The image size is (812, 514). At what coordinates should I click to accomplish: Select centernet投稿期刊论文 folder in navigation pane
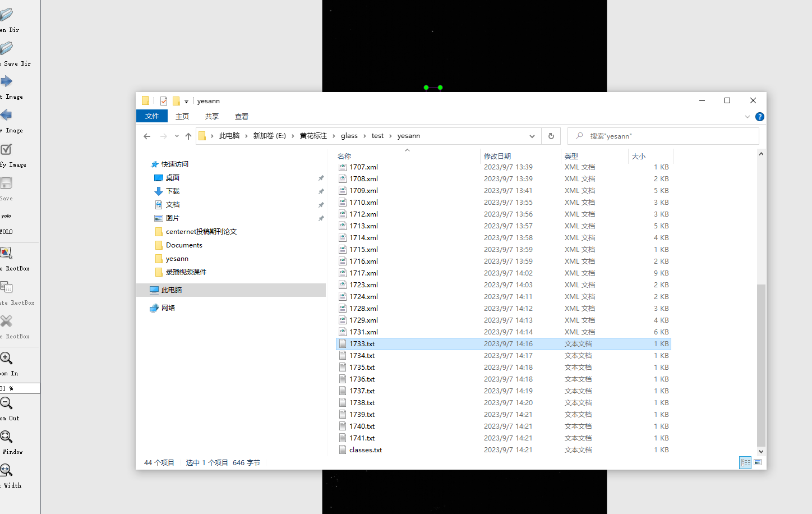[201, 232]
